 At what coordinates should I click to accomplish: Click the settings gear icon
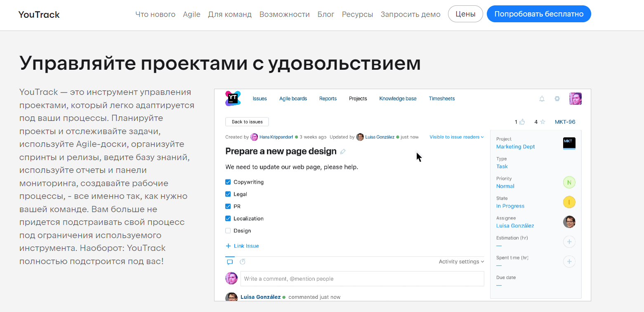[557, 99]
